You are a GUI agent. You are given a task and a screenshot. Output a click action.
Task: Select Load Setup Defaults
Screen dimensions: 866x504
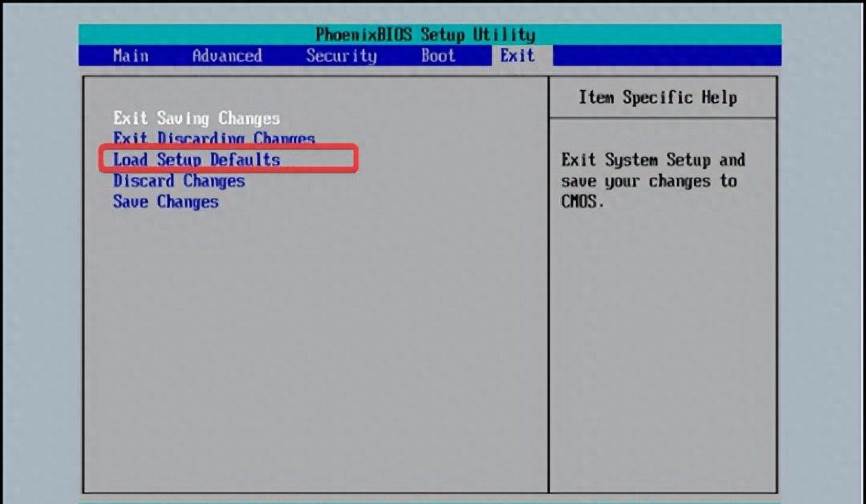coord(197,160)
